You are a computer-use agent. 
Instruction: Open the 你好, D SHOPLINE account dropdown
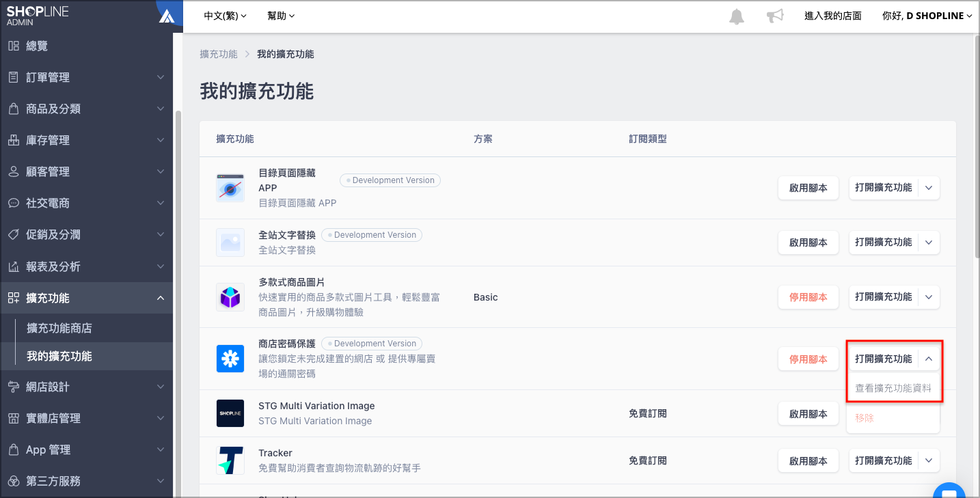[x=927, y=16]
